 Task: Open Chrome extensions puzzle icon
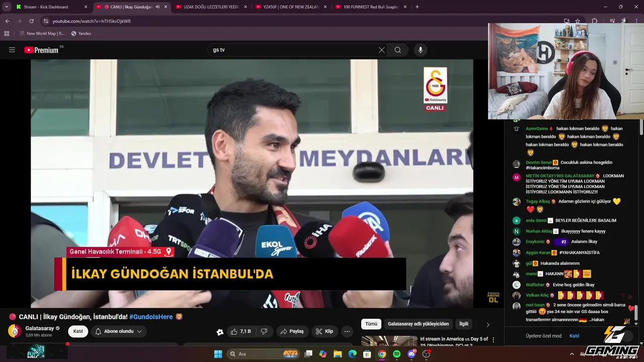point(594,21)
